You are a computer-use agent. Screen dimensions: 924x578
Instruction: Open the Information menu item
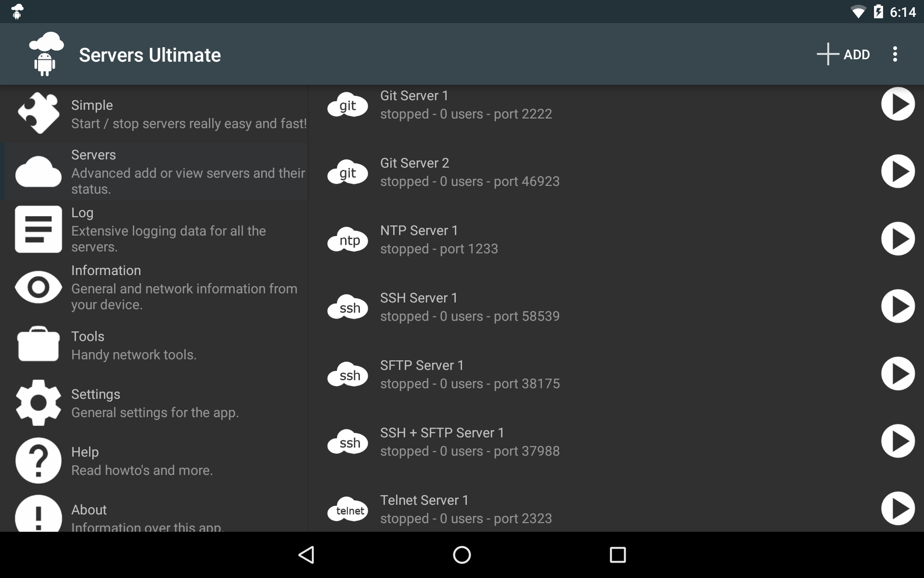(154, 287)
